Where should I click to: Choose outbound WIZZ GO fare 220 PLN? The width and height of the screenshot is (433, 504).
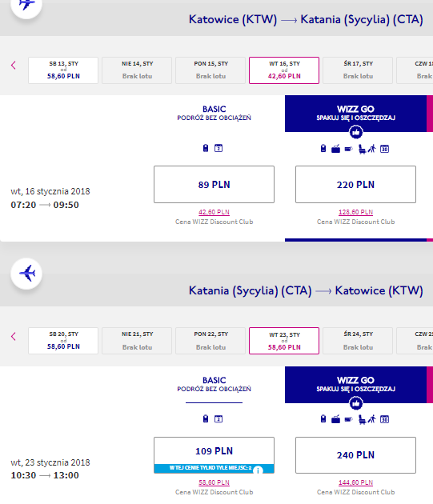[355, 185]
